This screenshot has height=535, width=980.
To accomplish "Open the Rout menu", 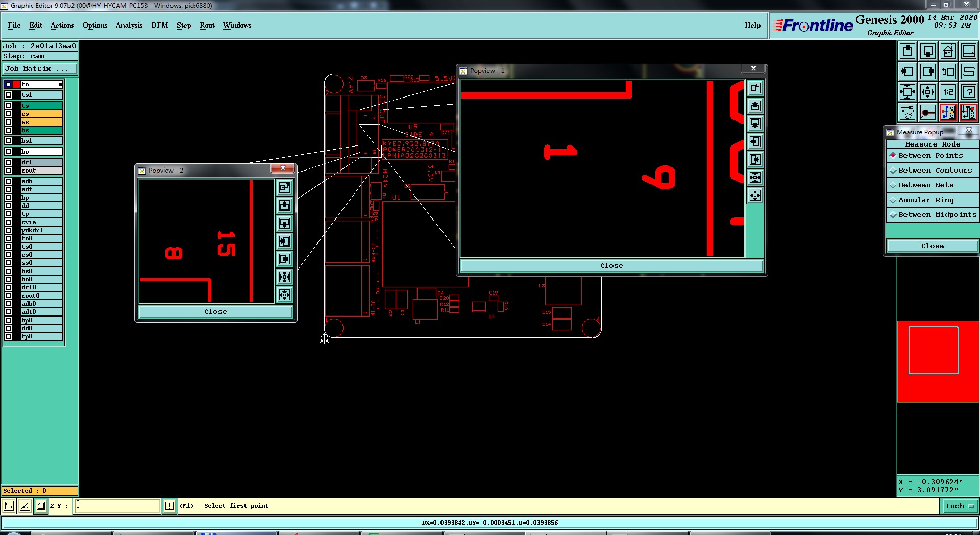I will 207,25.
